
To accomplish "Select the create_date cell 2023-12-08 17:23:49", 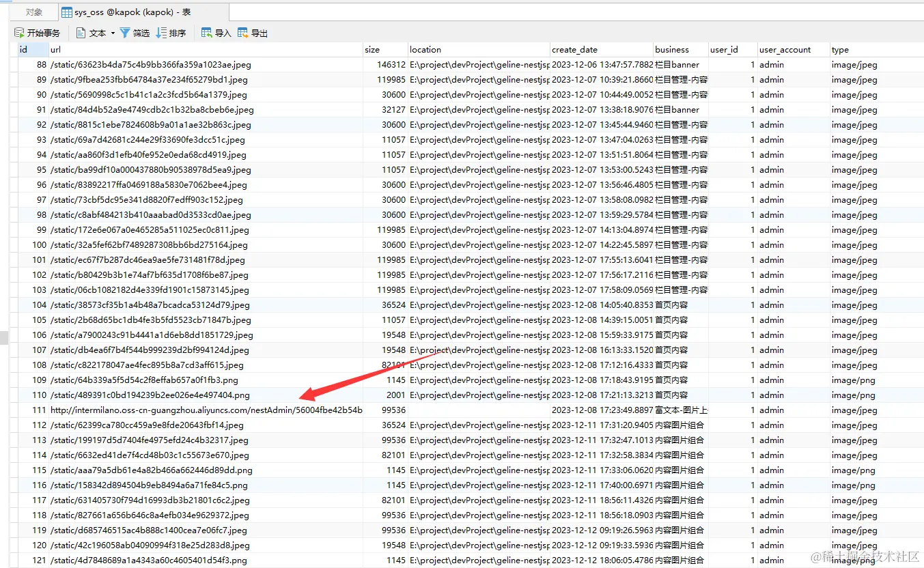I will click(602, 410).
